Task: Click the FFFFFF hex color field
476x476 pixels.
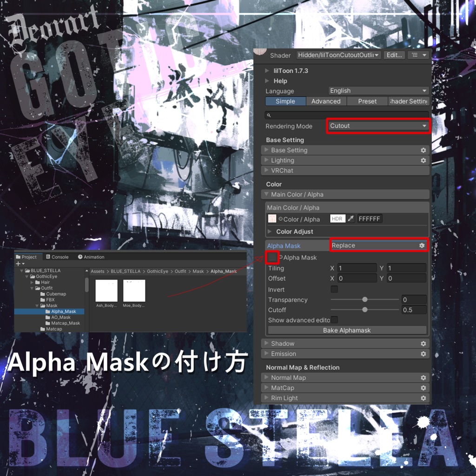Action: [370, 218]
